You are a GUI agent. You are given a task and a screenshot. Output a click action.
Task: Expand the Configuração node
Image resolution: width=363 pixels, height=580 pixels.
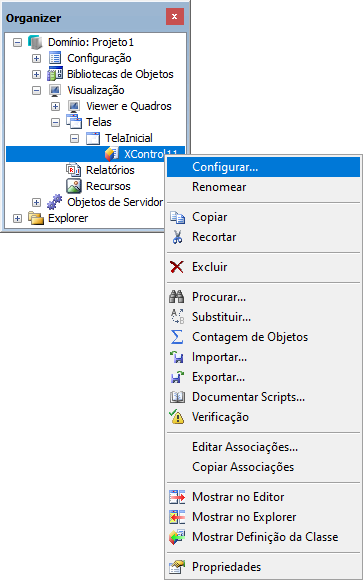coord(36,58)
